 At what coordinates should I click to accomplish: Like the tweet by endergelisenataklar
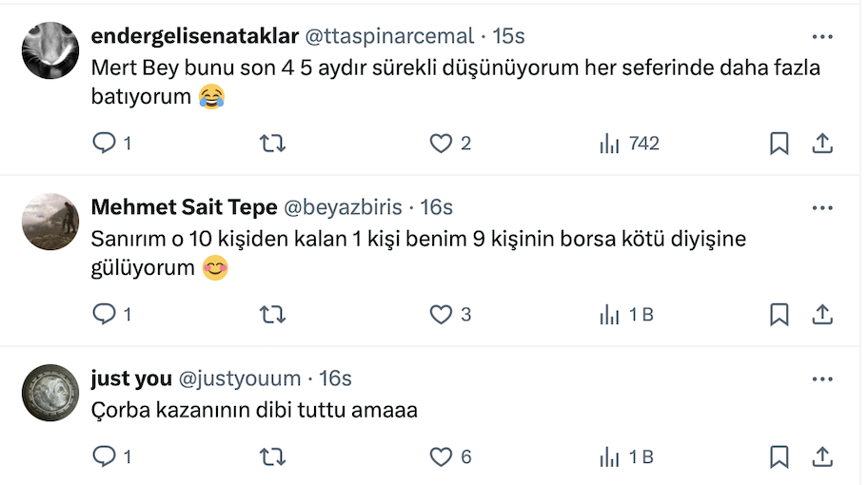pyautogui.click(x=441, y=144)
